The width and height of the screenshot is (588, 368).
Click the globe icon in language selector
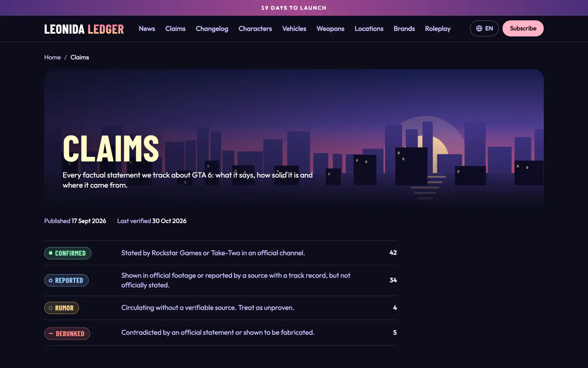click(479, 28)
